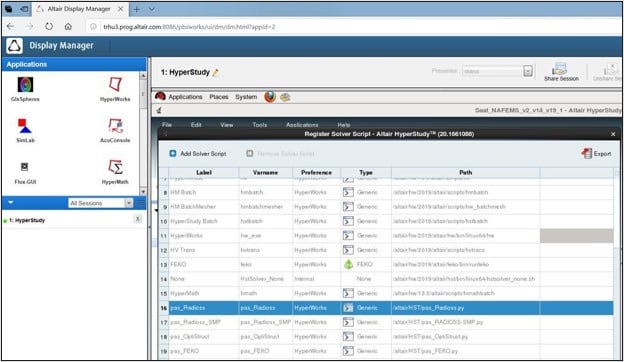Sort by the Label column header
The height and width of the screenshot is (362, 624).
(x=204, y=173)
